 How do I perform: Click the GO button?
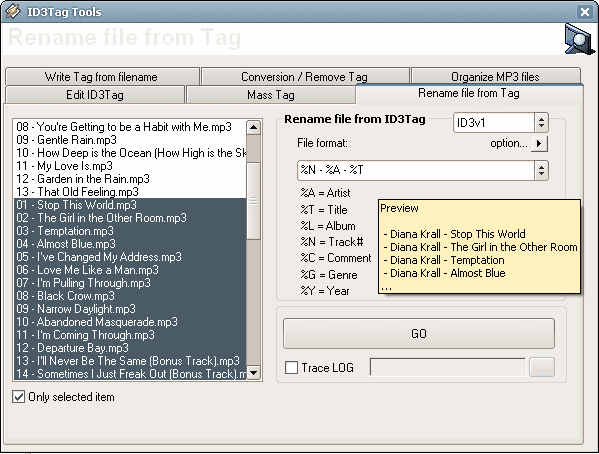click(419, 334)
